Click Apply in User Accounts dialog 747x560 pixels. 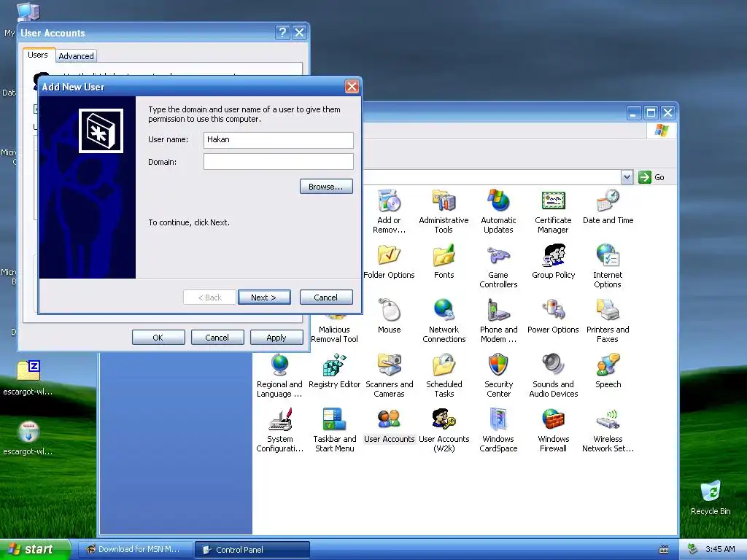click(276, 337)
